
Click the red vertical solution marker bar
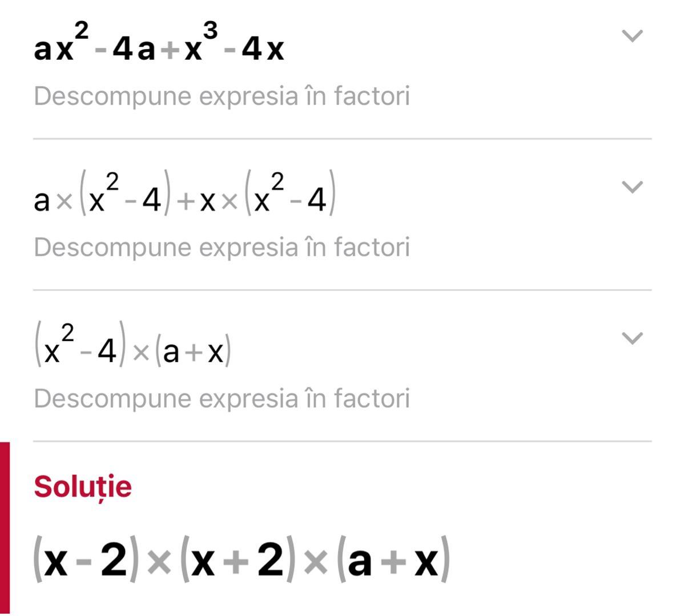click(x=5, y=528)
